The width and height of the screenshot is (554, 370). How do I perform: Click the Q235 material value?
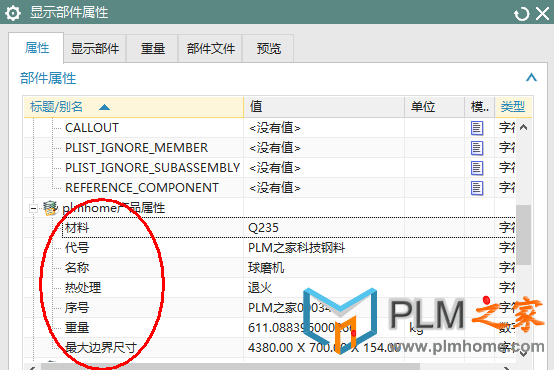click(x=263, y=228)
